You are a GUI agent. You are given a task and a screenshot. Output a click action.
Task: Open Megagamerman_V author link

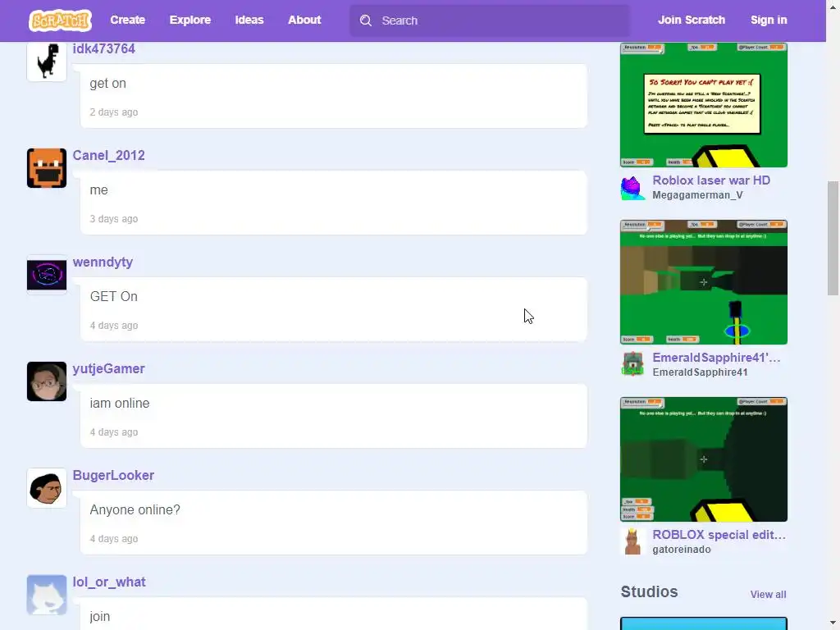[697, 195]
